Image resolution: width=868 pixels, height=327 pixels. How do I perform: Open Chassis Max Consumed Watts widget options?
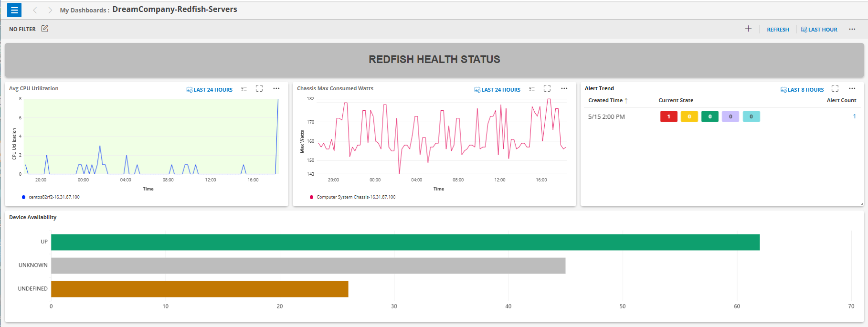[564, 88]
